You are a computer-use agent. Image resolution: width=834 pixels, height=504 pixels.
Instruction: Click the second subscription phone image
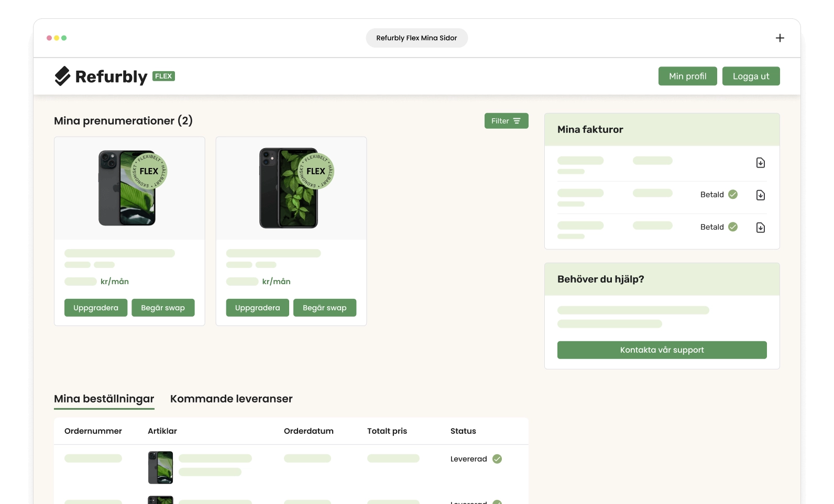pyautogui.click(x=289, y=188)
